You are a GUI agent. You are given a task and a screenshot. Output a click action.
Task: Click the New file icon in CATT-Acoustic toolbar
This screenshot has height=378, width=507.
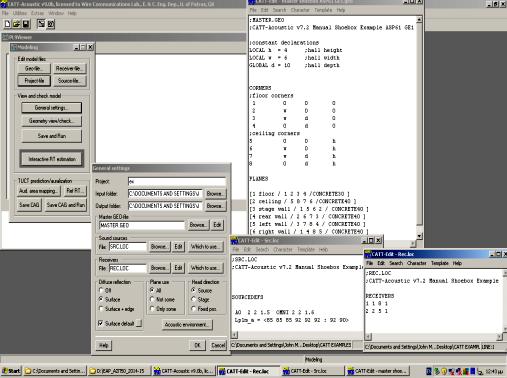click(x=7, y=24)
